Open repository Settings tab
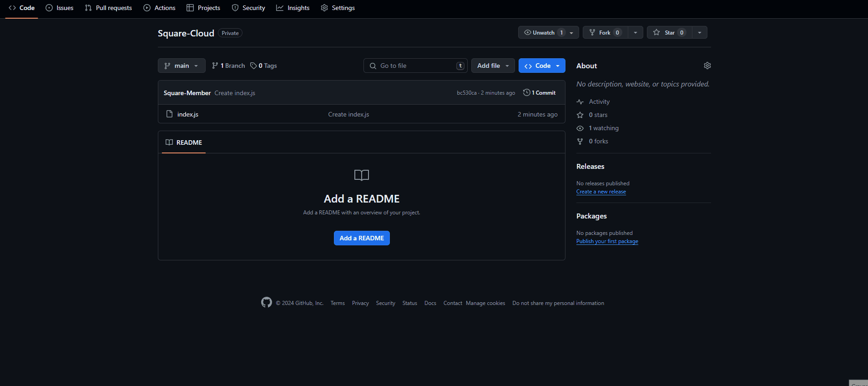 pos(338,8)
